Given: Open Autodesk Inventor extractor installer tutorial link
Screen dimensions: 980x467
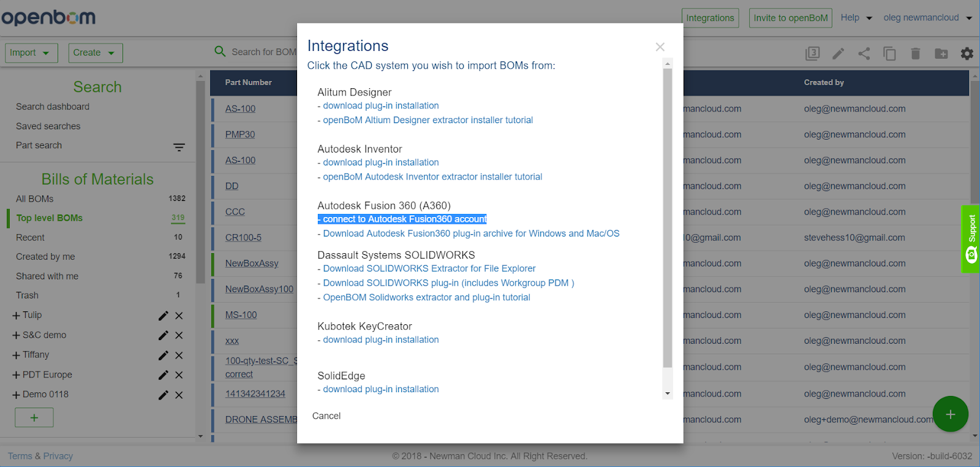Looking at the screenshot, I should pos(432,177).
